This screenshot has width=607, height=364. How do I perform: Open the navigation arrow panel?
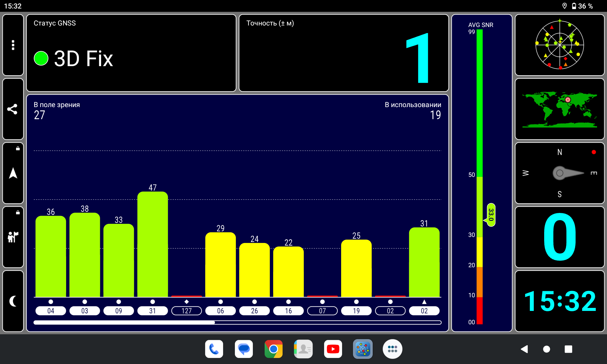[x=13, y=173]
